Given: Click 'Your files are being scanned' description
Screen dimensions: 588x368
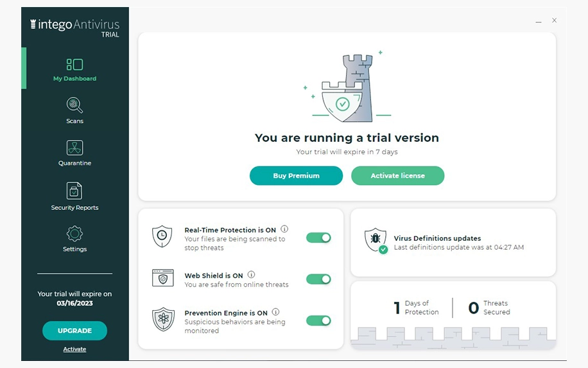Looking at the screenshot, I should tap(235, 243).
